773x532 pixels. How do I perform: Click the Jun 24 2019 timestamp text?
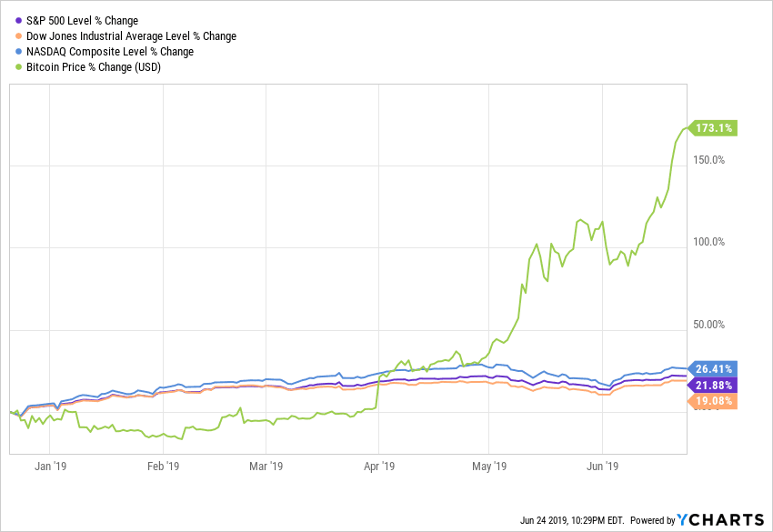coord(572,521)
